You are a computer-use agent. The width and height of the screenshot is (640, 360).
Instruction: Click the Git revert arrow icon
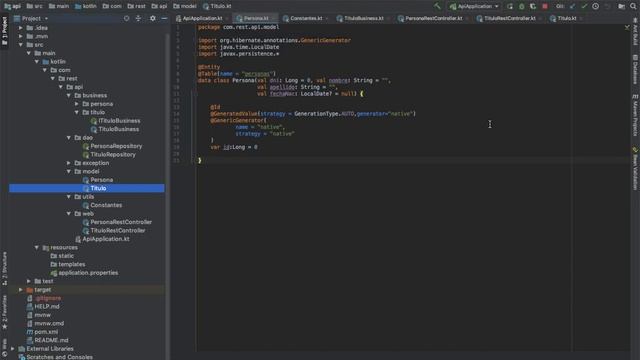coord(607,6)
